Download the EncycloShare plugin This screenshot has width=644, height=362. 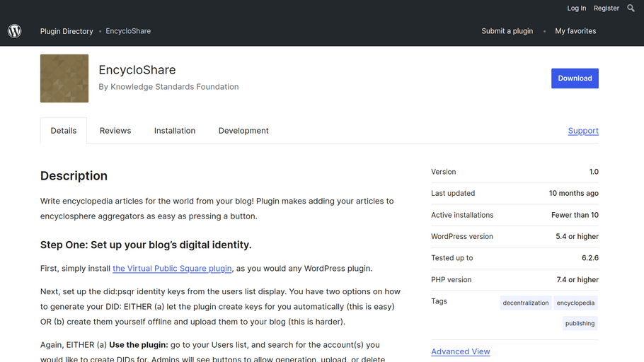pyautogui.click(x=575, y=78)
